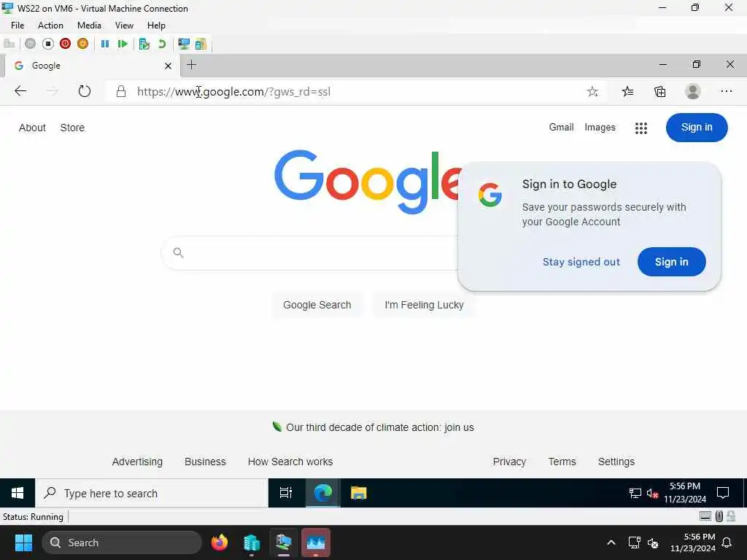View site information via lock icon

pos(121,91)
